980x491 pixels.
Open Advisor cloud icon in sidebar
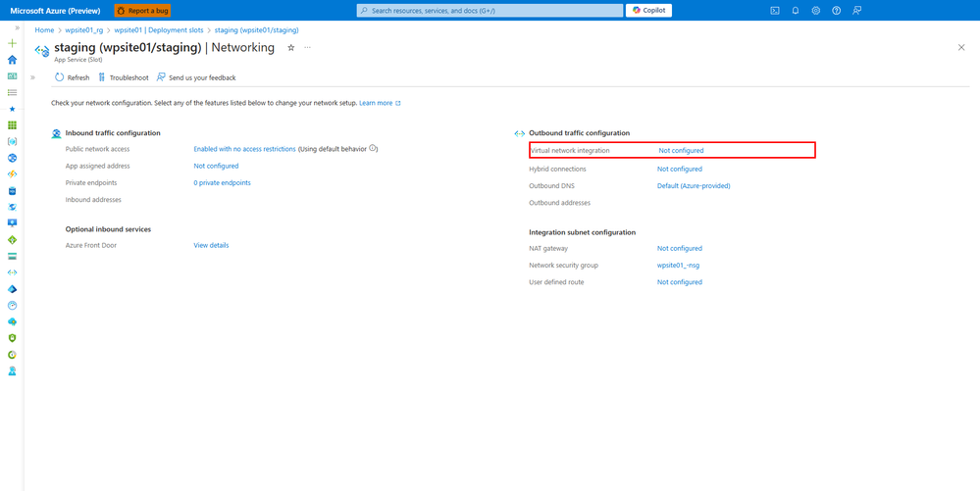[12, 321]
